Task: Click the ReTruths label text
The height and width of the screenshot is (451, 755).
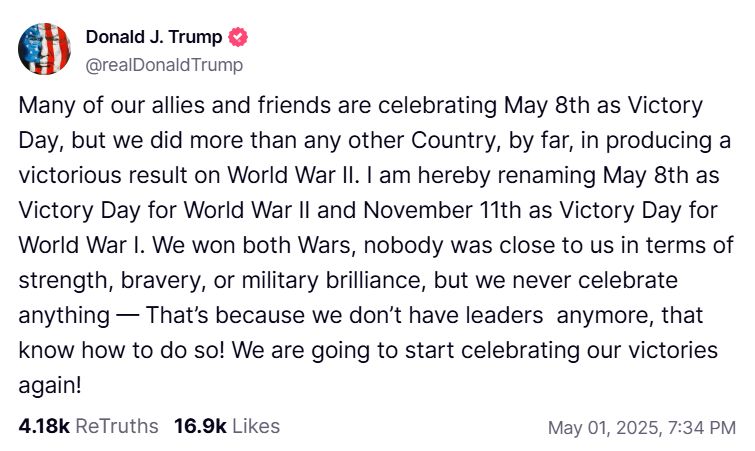Action: 117,426
